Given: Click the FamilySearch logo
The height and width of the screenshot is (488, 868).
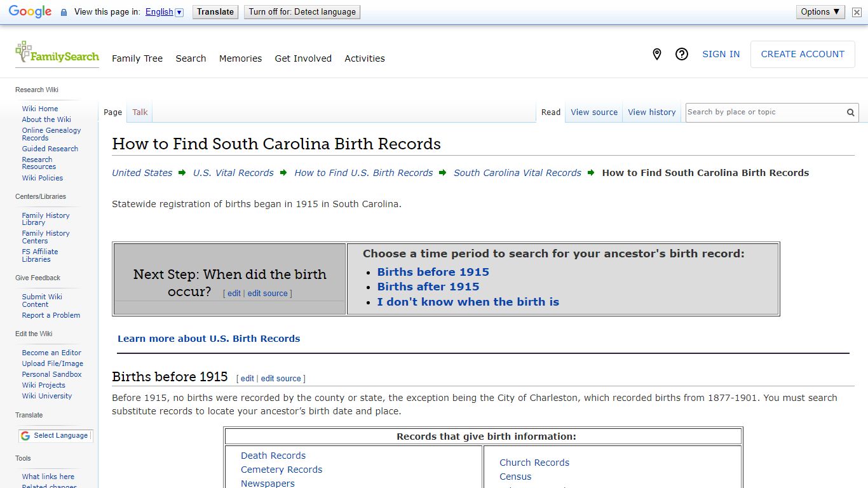Looking at the screenshot, I should point(57,53).
